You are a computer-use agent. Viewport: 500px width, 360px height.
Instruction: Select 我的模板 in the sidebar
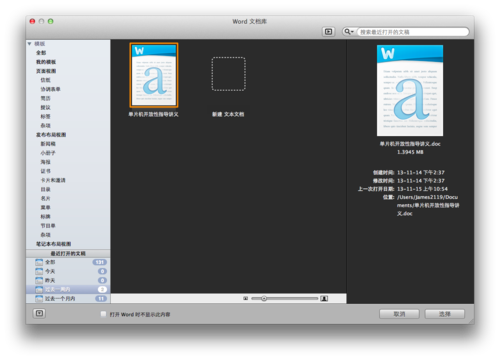[46, 62]
